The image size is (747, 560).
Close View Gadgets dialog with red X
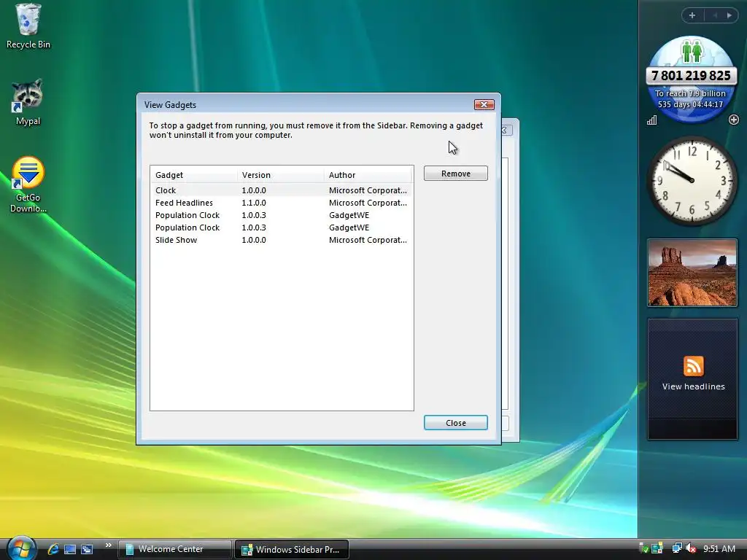[484, 104]
